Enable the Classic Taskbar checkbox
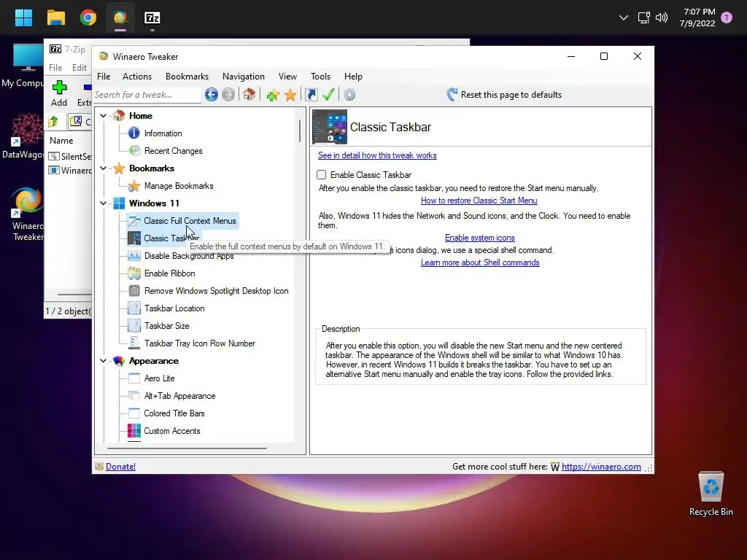Screen dimensions: 747x560 (322, 175)
